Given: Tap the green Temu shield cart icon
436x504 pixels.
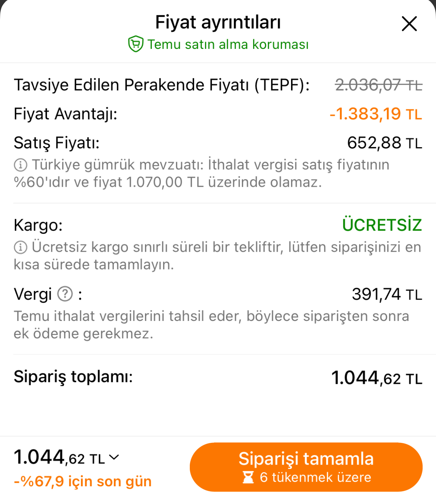Looking at the screenshot, I should coord(136,44).
